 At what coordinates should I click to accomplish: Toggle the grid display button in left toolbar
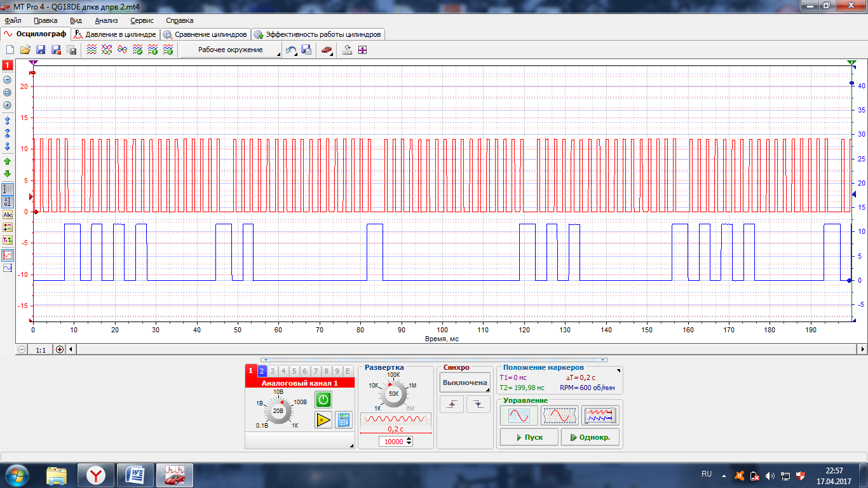8,189
